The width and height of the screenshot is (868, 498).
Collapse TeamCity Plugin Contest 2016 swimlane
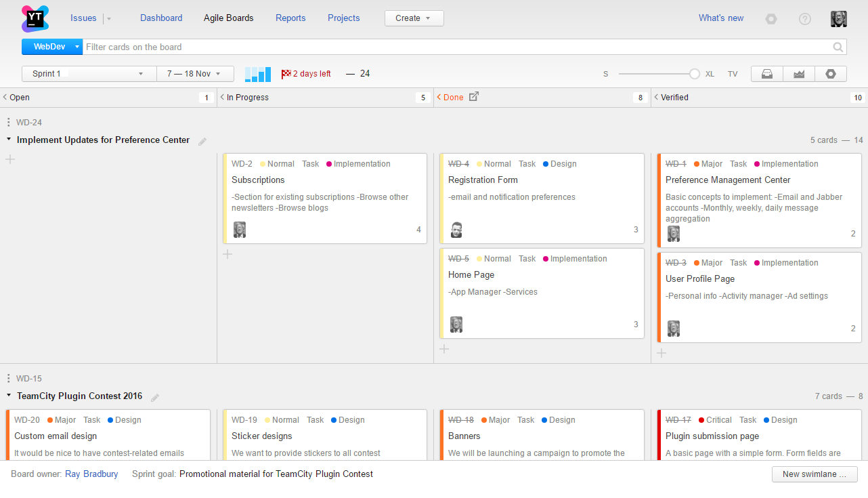(9, 395)
